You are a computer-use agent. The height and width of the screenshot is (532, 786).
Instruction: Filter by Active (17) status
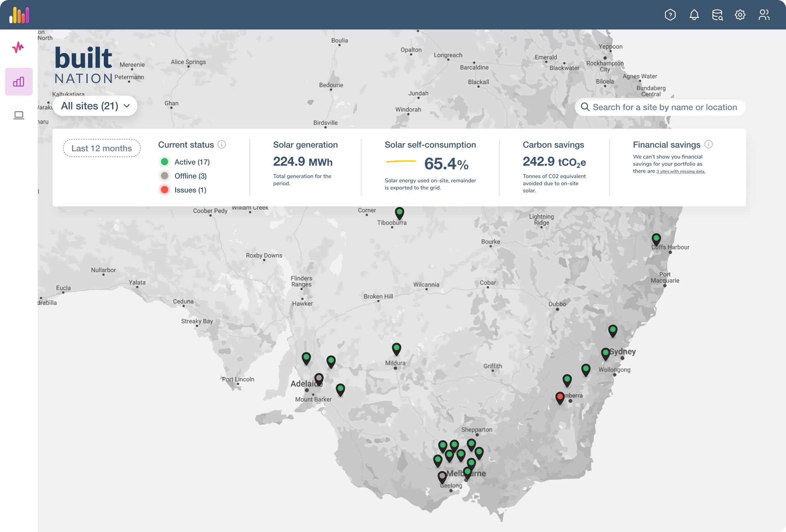coord(191,162)
